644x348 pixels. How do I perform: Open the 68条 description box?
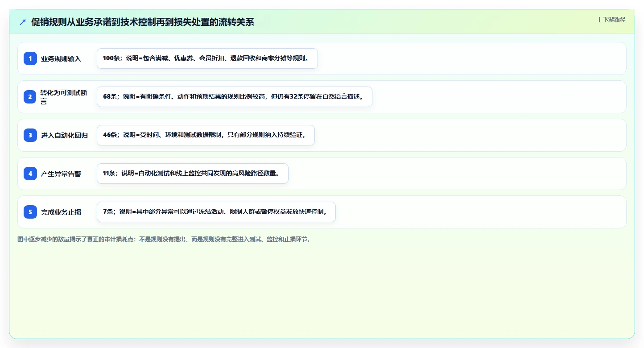(x=235, y=97)
